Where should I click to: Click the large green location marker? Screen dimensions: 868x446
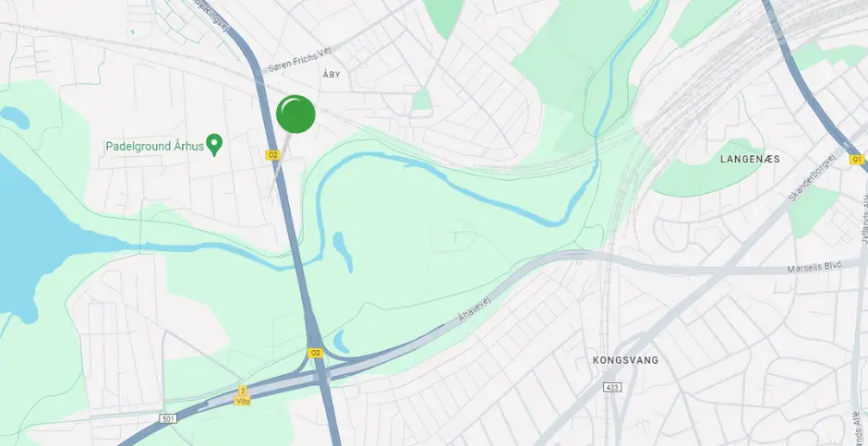click(x=295, y=114)
